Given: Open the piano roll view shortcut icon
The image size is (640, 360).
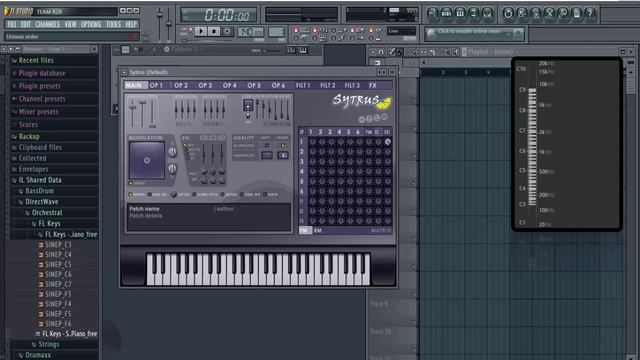Looking at the screenshot, I should click(x=460, y=13).
